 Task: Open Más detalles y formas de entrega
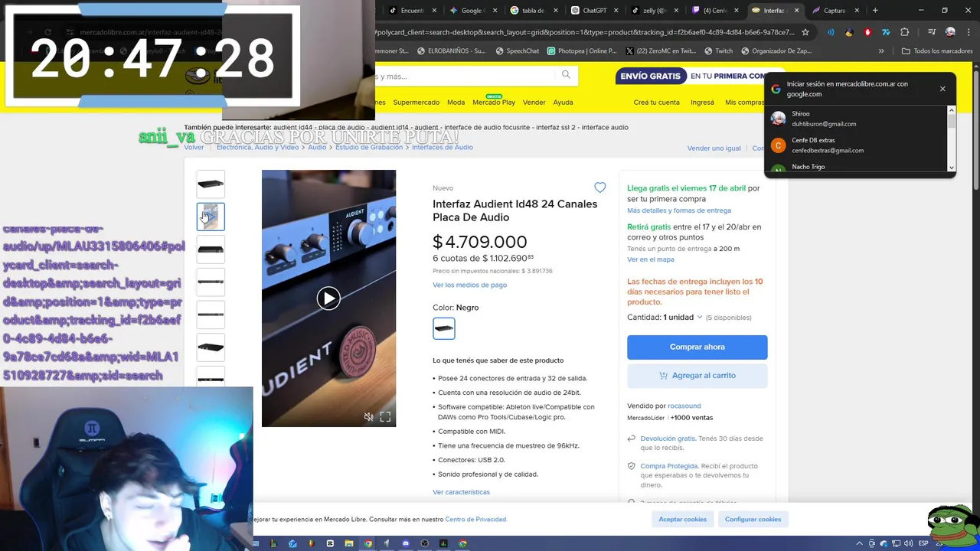point(679,210)
